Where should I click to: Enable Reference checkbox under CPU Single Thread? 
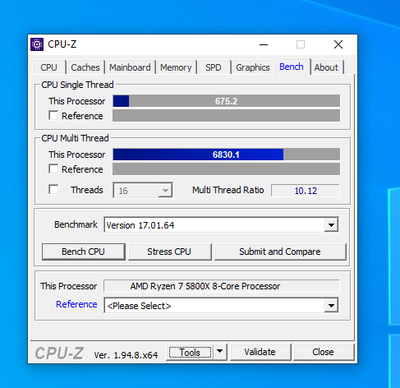(x=53, y=115)
